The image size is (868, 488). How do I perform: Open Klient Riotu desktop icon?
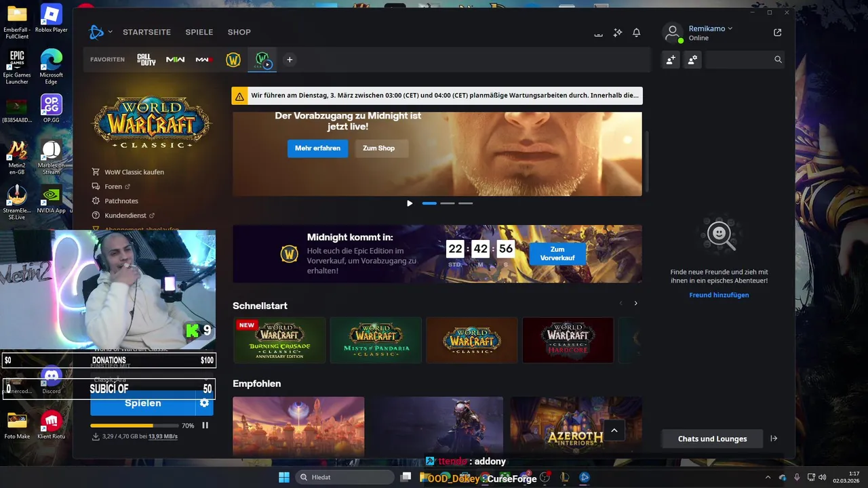click(52, 425)
